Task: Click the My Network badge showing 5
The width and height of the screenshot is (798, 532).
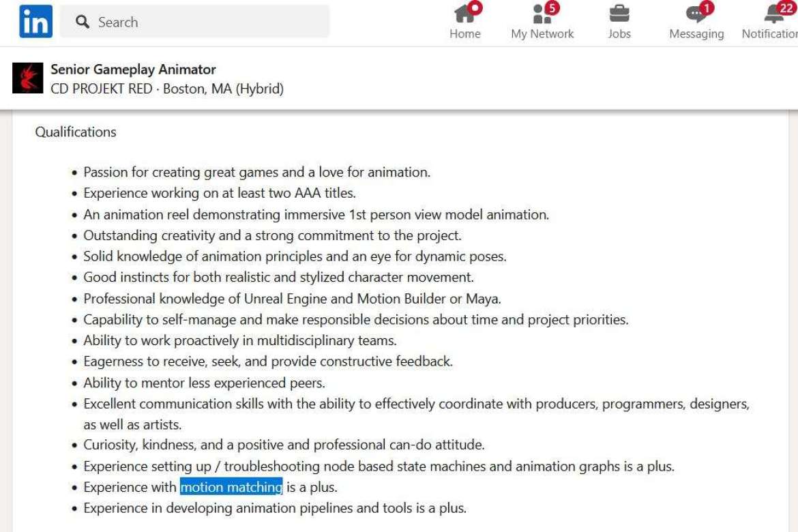Action: (552, 8)
